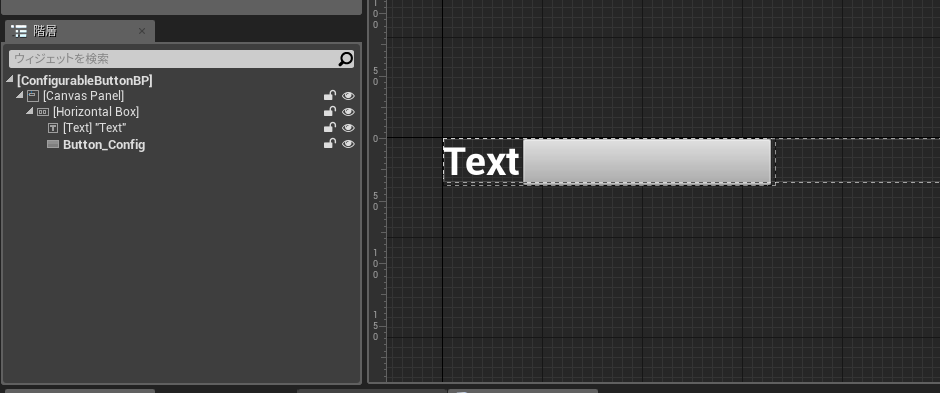The height and width of the screenshot is (393, 940).
Task: Collapse the ConfigurableButtonBP root node
Action: click(10, 80)
